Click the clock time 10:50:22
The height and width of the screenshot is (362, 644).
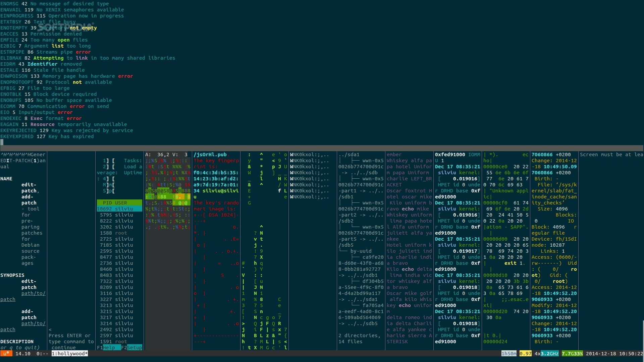click(x=631, y=354)
